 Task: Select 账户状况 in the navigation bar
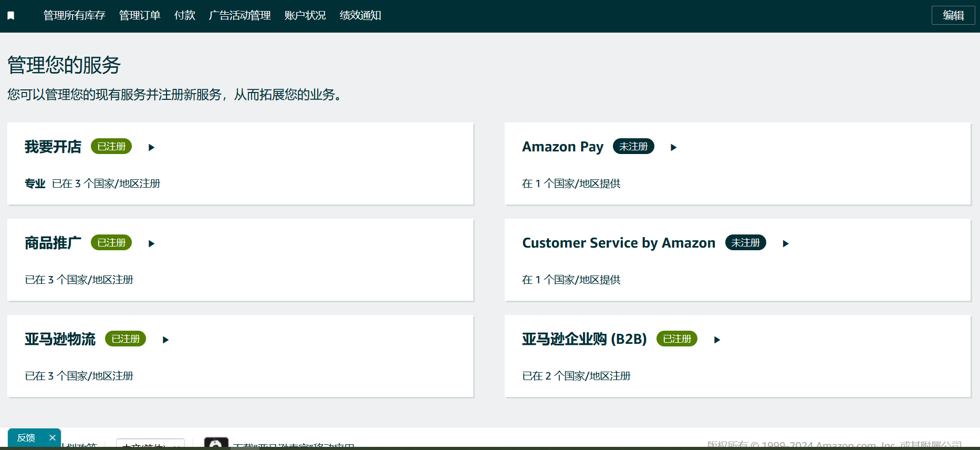(x=305, y=16)
